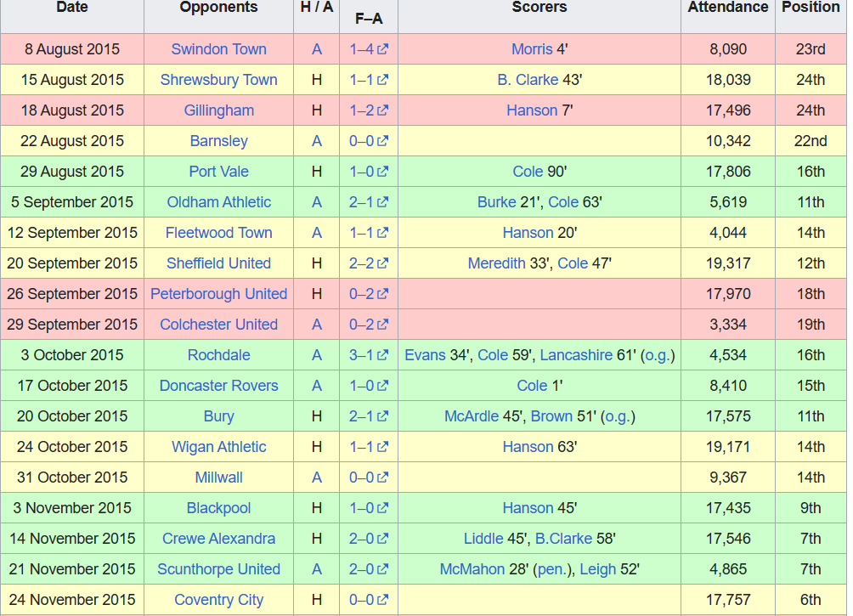
Task: Click Liddle scorer link
Action: pos(483,538)
